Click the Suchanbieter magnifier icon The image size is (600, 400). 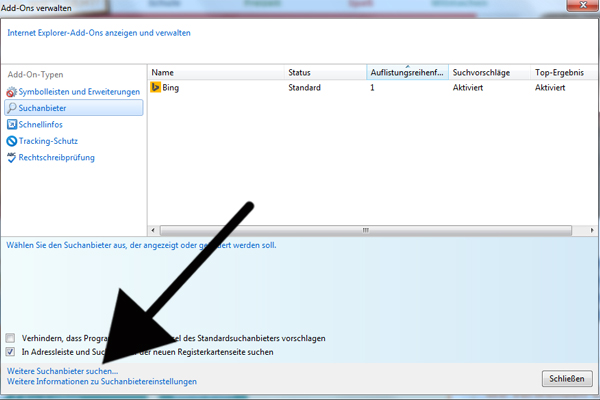(11, 108)
